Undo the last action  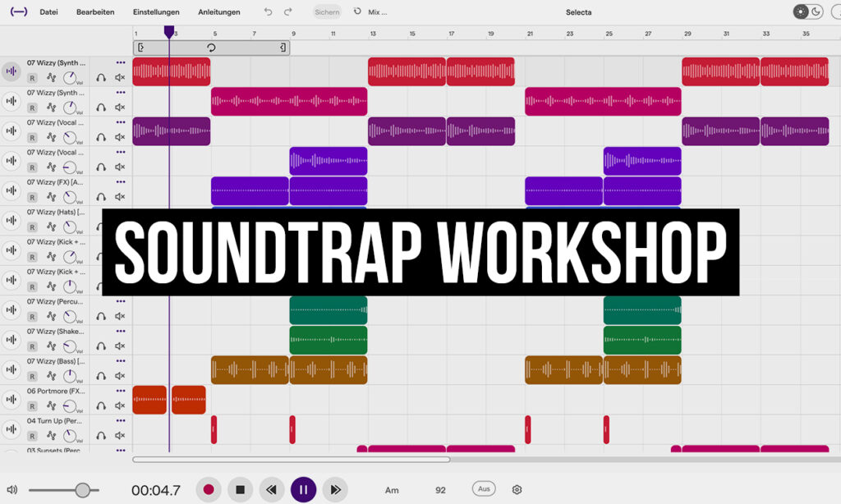[269, 11]
